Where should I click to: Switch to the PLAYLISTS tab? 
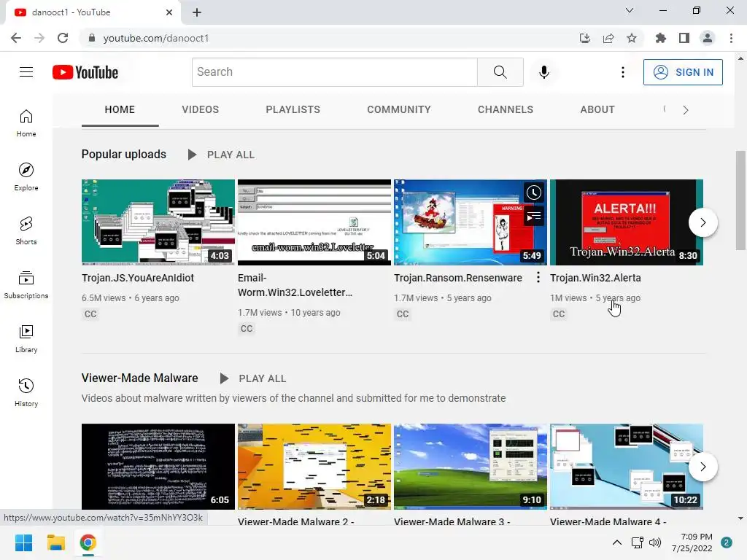(293, 109)
